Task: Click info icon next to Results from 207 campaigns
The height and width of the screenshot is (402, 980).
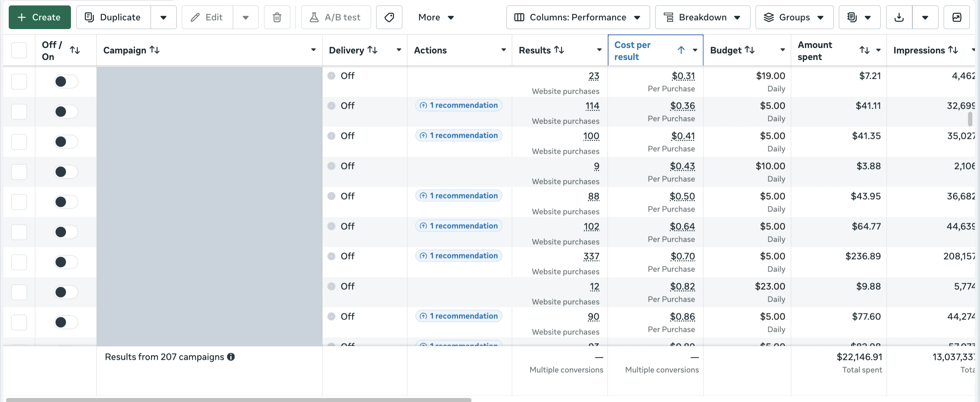Action: click(231, 357)
